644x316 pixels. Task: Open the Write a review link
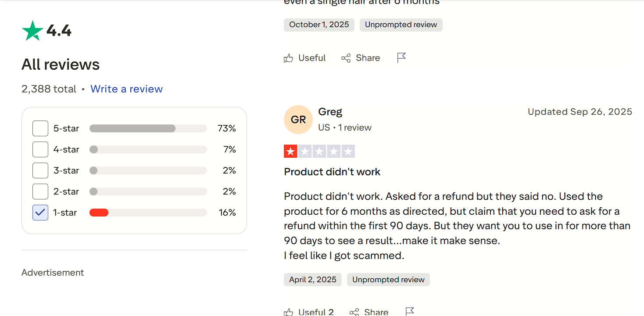pos(126,89)
